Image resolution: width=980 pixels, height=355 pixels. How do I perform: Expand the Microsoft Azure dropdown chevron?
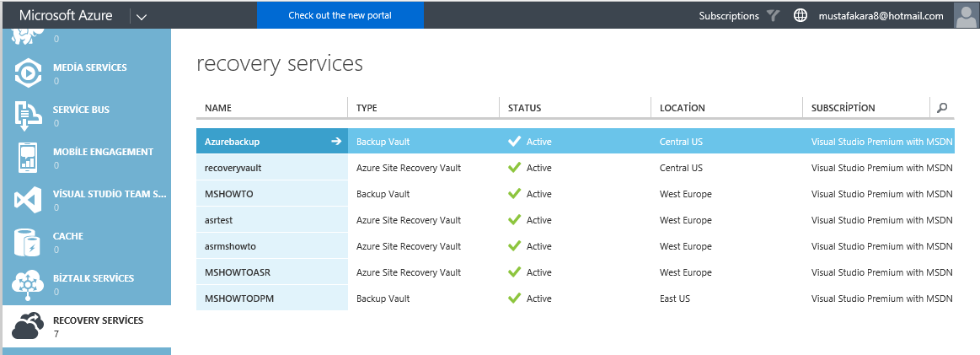[142, 17]
